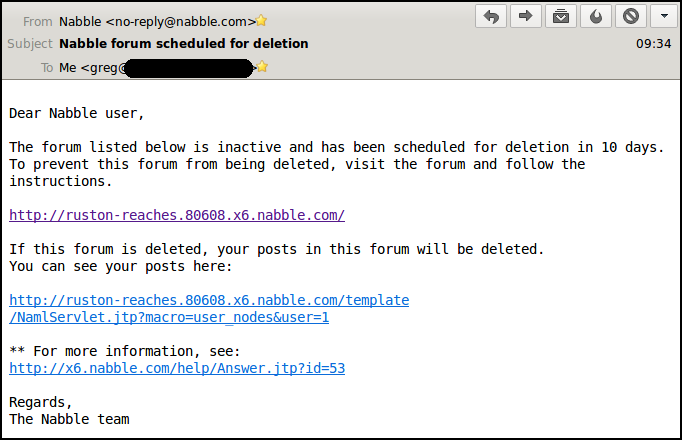Click the subject line text
The height and width of the screenshot is (440, 682).
point(184,44)
